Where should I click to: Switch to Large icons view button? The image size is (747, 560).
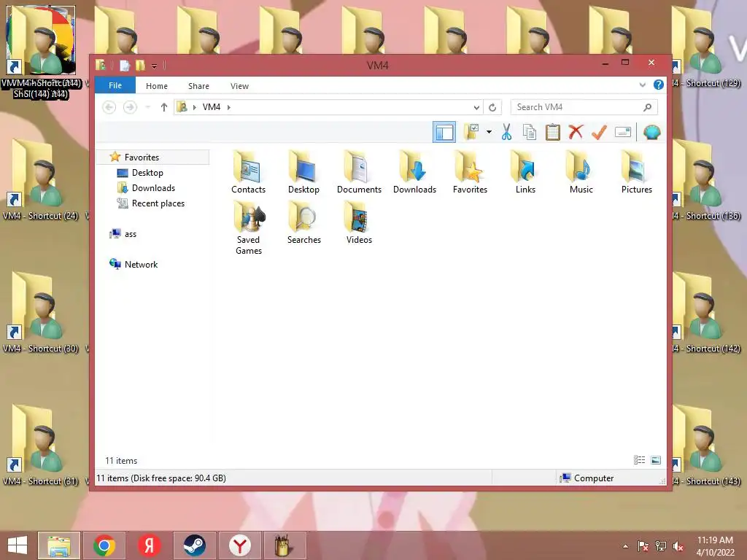point(656,460)
